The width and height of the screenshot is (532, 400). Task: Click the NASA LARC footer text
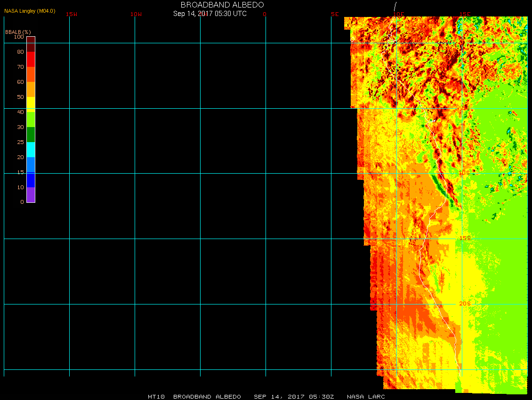point(366,397)
